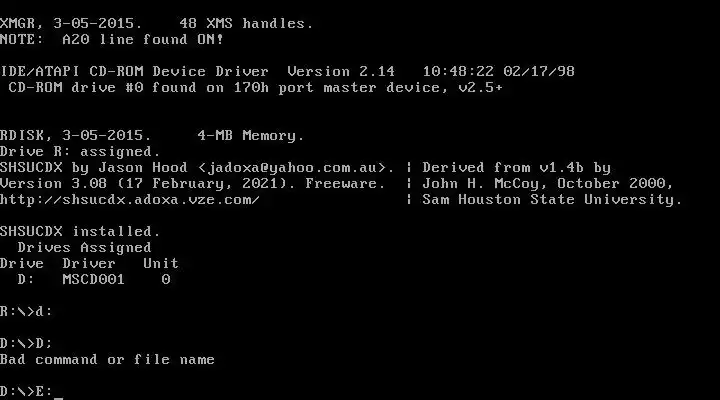Click the R:\>d: prompt line
Screen dimensions: 720x400
pos(26,312)
